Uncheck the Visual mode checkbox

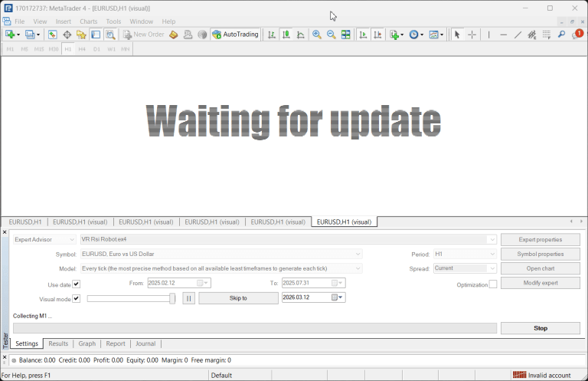click(76, 298)
